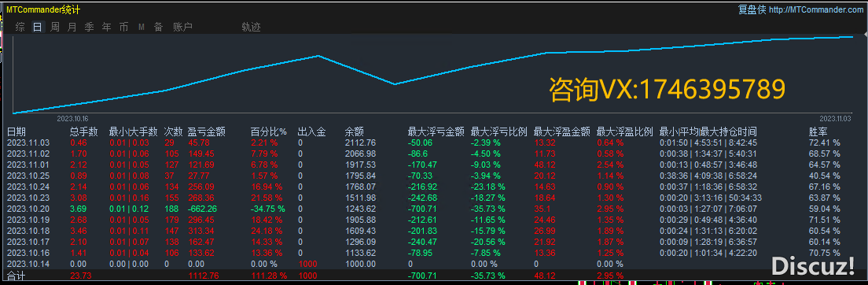Screen dimensions: 868x285
Task: Click the 188 trade count cell
Action: (171, 209)
